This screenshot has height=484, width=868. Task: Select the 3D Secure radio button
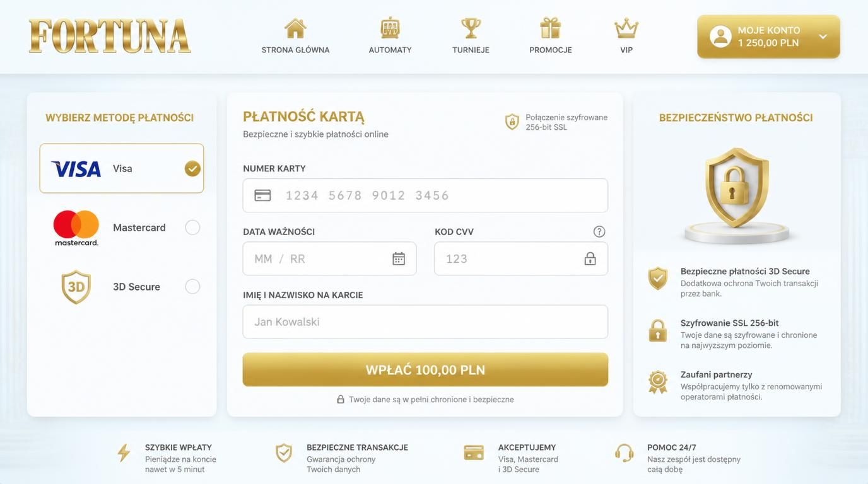192,287
